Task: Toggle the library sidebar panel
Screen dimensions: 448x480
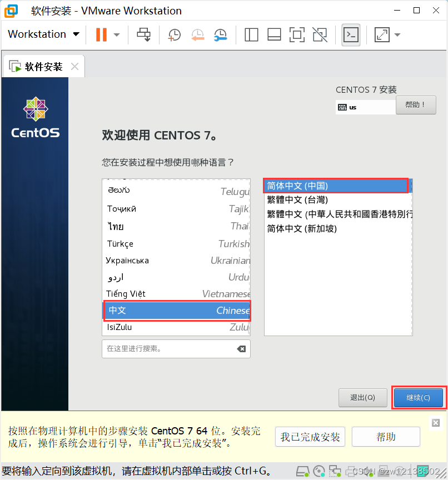Action: pyautogui.click(x=251, y=34)
